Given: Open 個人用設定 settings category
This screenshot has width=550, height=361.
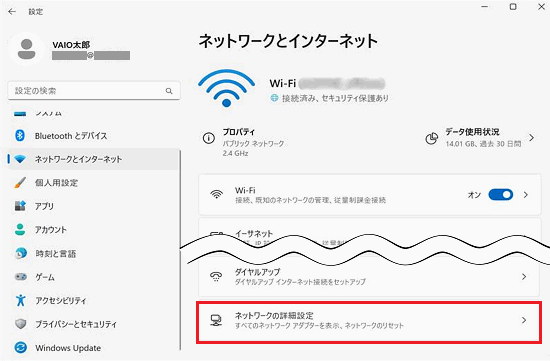Looking at the screenshot, I should click(93, 183).
